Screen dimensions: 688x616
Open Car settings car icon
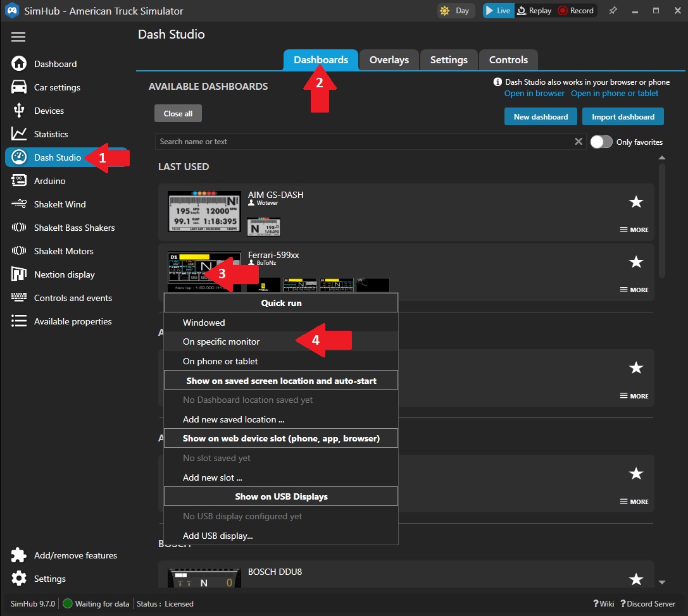(x=19, y=87)
